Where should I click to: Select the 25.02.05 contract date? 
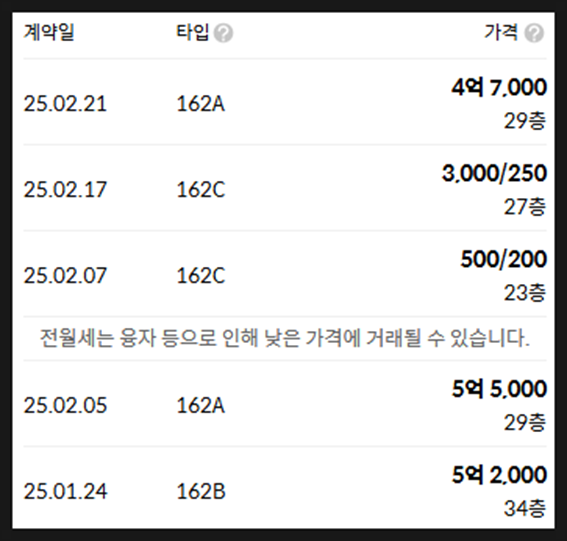(65, 405)
